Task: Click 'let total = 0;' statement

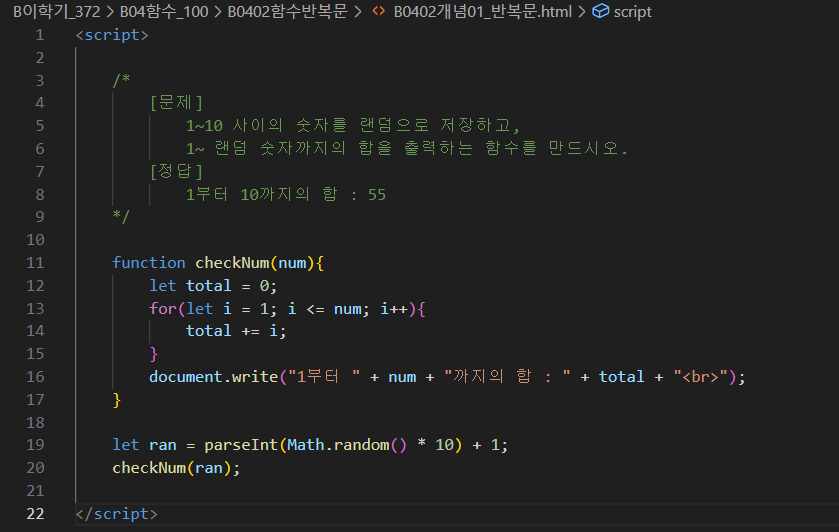Action: (213, 286)
